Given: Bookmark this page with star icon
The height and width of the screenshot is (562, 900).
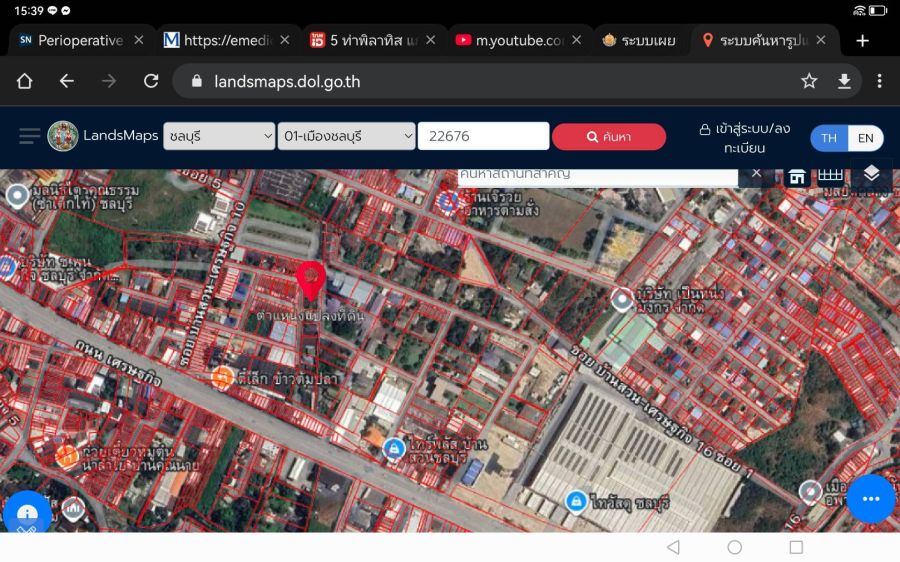Looking at the screenshot, I should pos(809,81).
